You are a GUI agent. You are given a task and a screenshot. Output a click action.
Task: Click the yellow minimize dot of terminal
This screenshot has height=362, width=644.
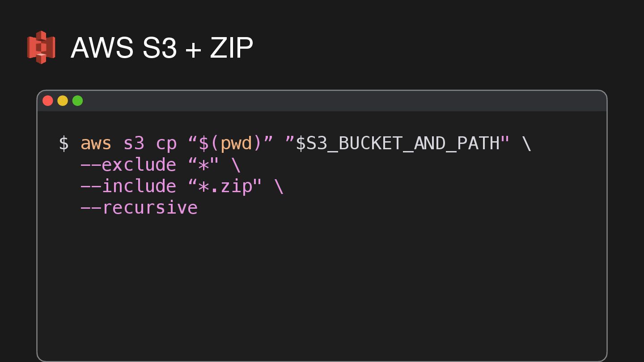point(63,101)
